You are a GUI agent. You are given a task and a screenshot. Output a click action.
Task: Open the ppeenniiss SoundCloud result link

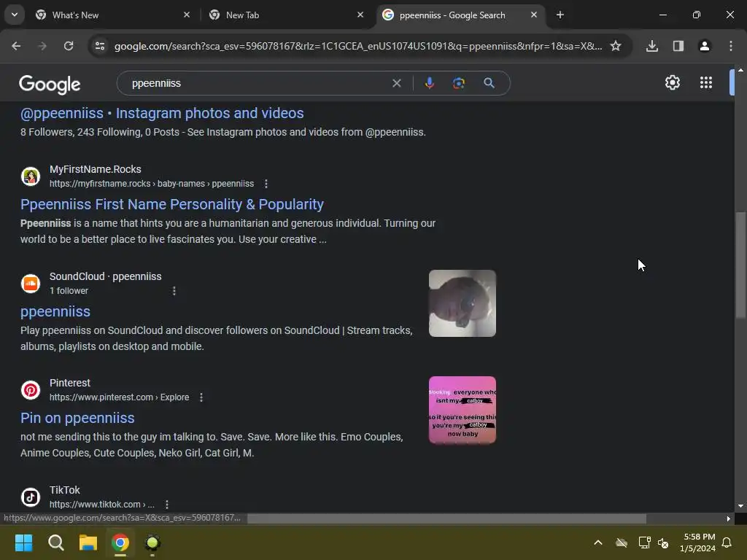pyautogui.click(x=55, y=311)
